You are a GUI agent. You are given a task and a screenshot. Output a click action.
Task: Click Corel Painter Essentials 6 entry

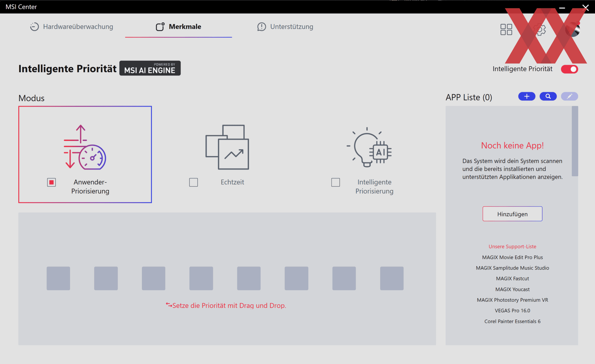pyautogui.click(x=512, y=321)
